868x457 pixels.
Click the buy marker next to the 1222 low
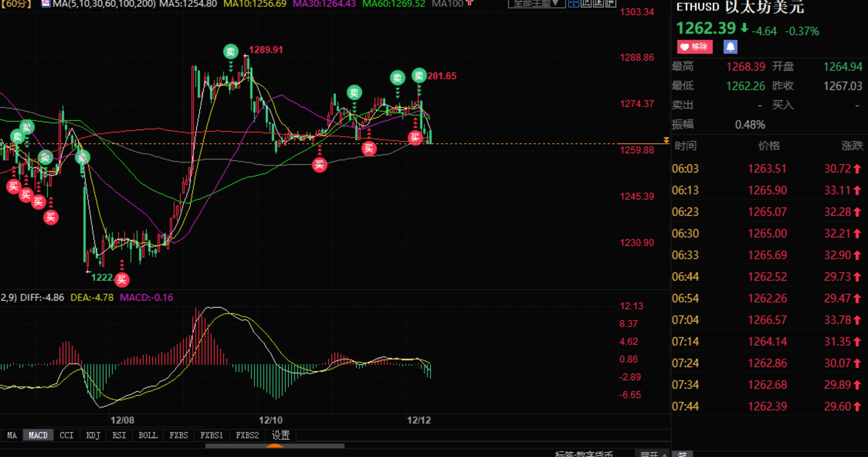pyautogui.click(x=121, y=279)
